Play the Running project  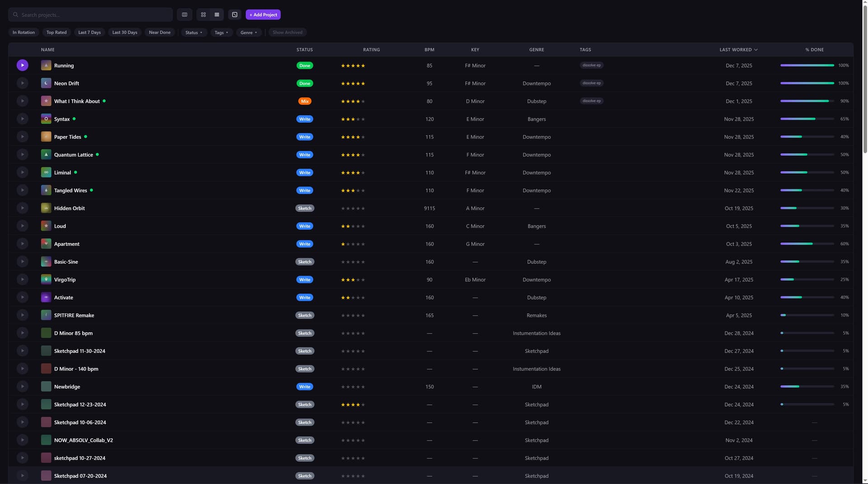tap(22, 65)
